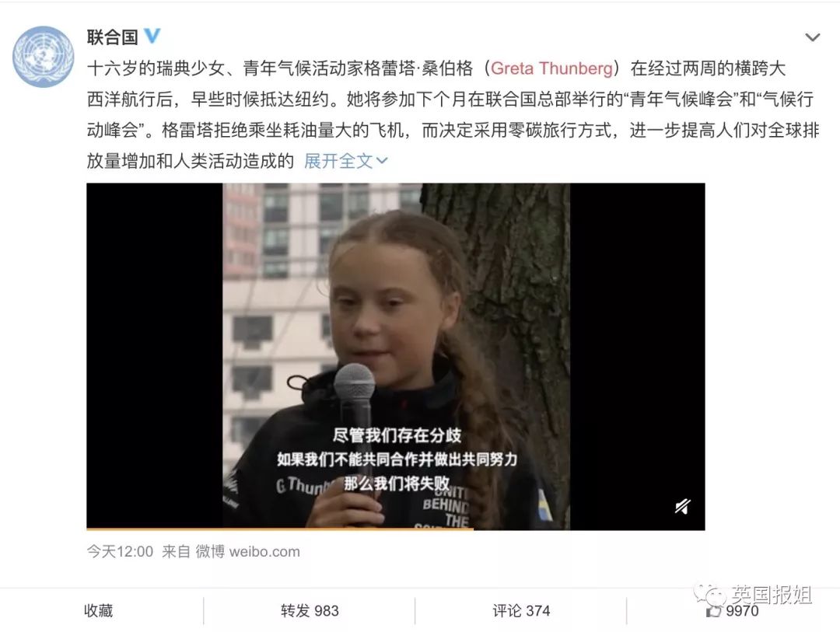Click the 今天12:00 timestamp

(x=120, y=552)
